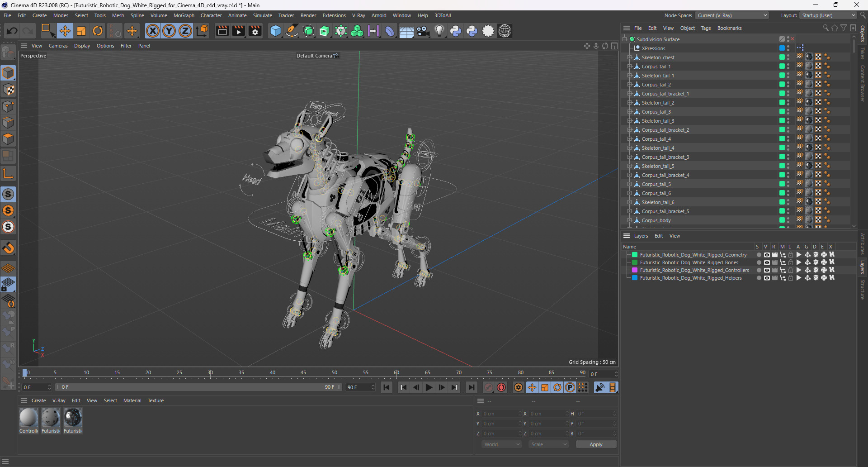Open Layers panel Edit menu

(659, 236)
